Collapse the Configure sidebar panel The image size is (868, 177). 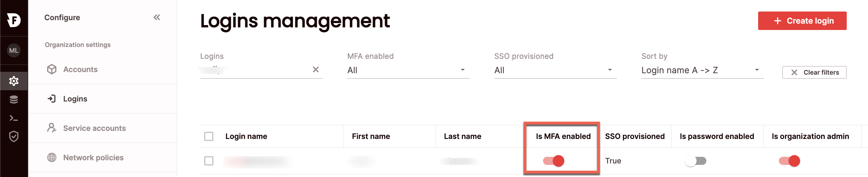pyautogui.click(x=157, y=18)
